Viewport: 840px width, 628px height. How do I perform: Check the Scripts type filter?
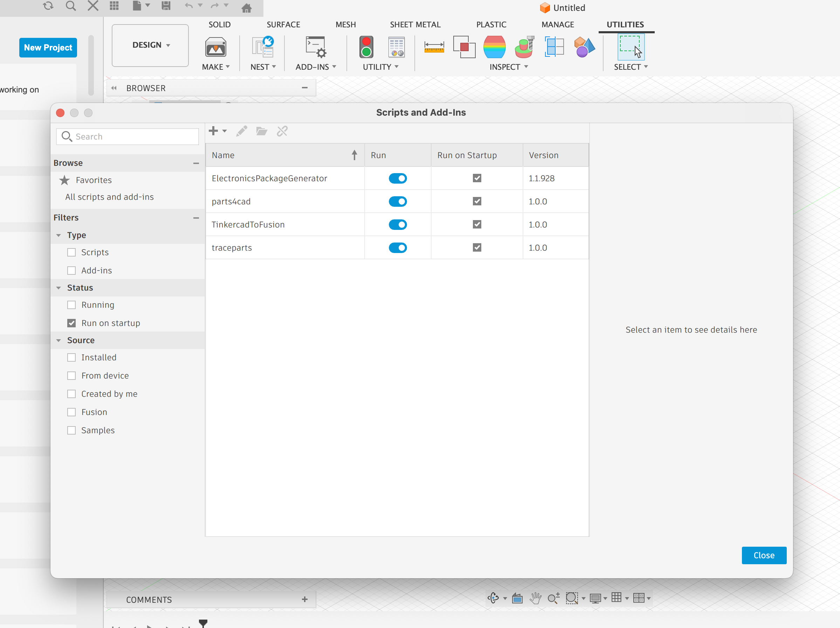(x=71, y=252)
